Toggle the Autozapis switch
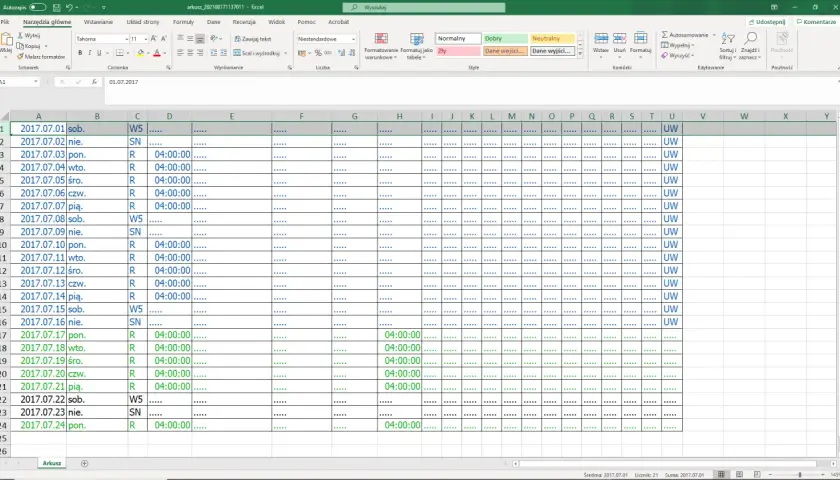840x480 pixels. click(38, 8)
